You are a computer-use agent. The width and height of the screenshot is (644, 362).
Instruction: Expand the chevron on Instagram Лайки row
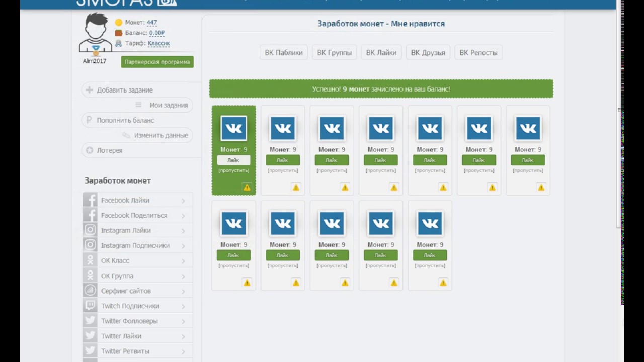point(183,231)
